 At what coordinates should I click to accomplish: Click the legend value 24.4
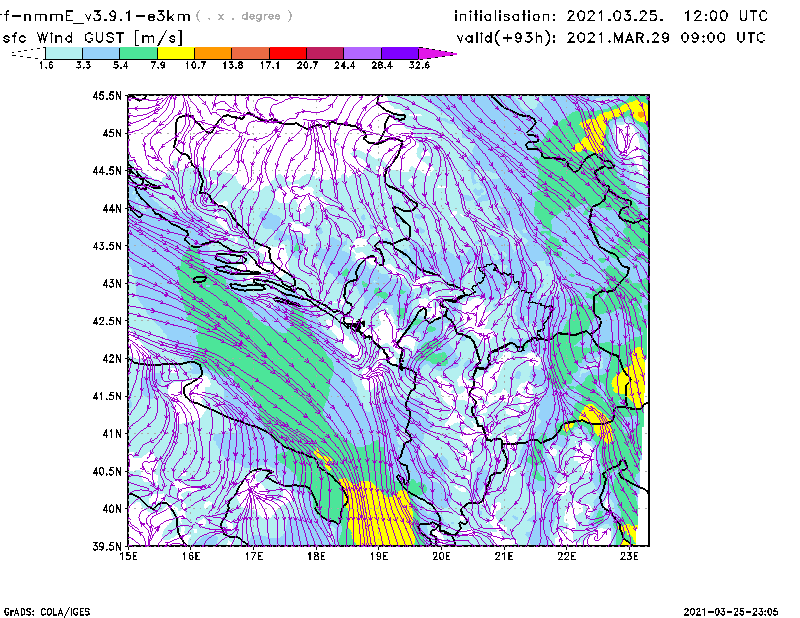point(344,65)
